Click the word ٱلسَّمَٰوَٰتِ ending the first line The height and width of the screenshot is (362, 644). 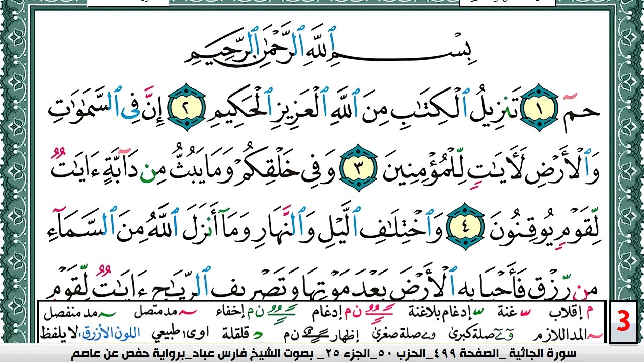[x=84, y=103]
